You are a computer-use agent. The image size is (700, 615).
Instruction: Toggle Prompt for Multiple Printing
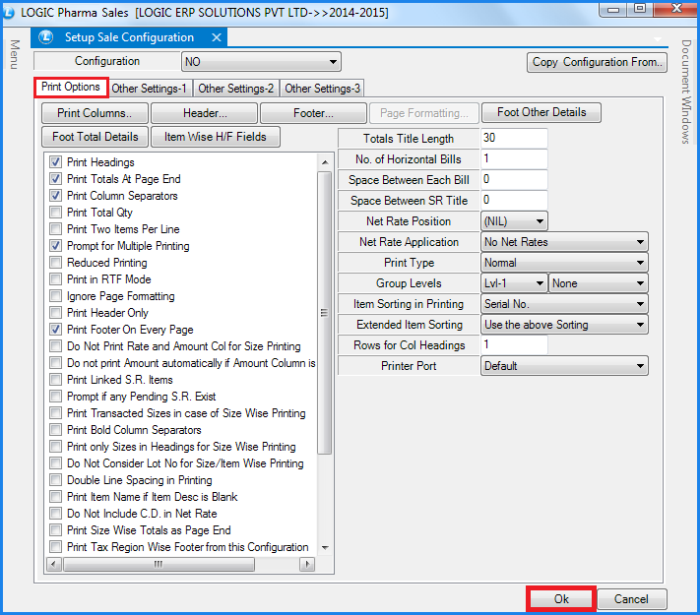pos(56,246)
